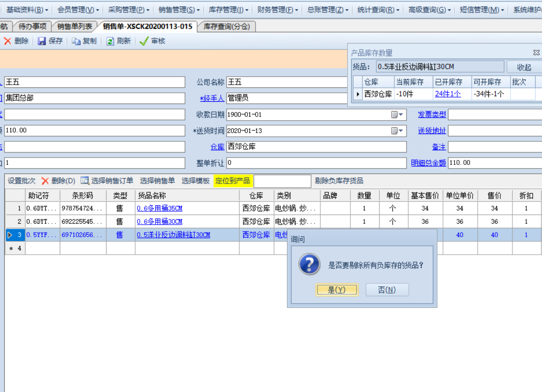Open product link 0.6多用桶35CM
This screenshot has height=392, width=542.
click(159, 208)
